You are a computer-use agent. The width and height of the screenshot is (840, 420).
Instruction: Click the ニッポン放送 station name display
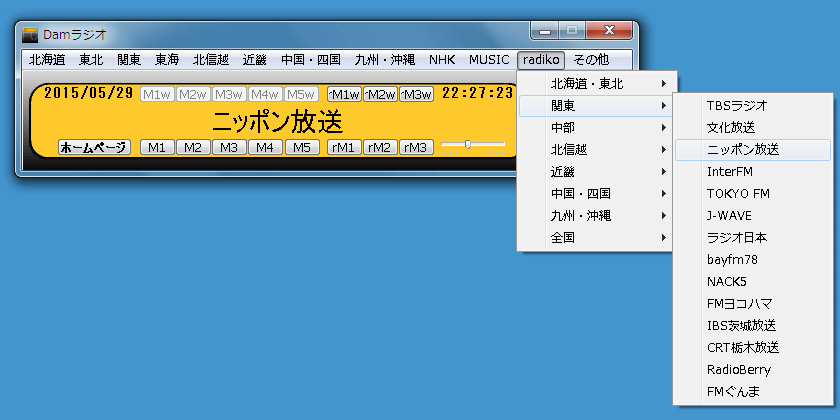point(278,122)
